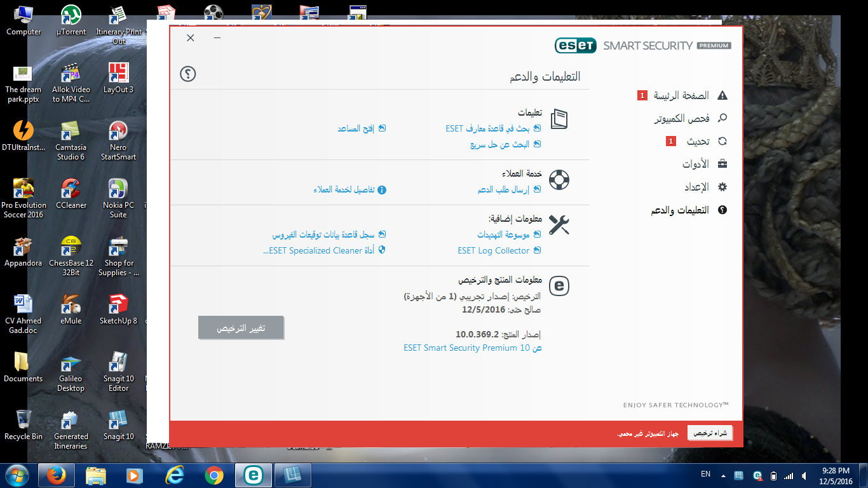Show hidden system tray icons arrow
The width and height of the screenshot is (868, 488).
pyautogui.click(x=722, y=475)
